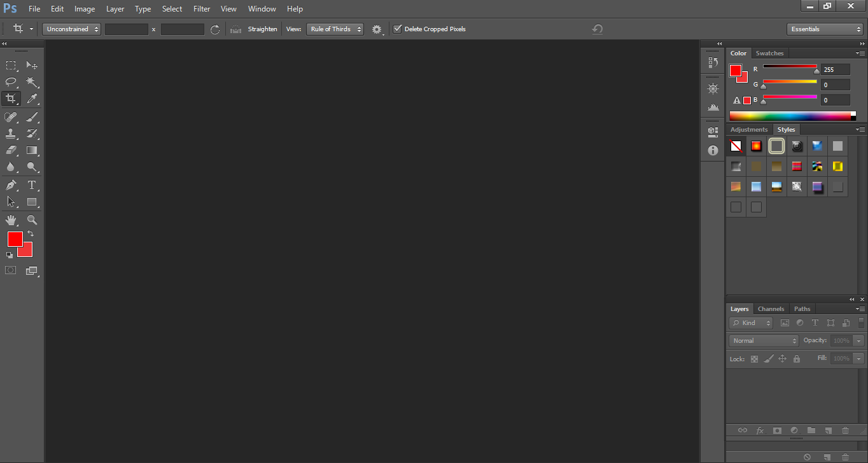Select the Crop tool in toolbox

click(x=11, y=99)
